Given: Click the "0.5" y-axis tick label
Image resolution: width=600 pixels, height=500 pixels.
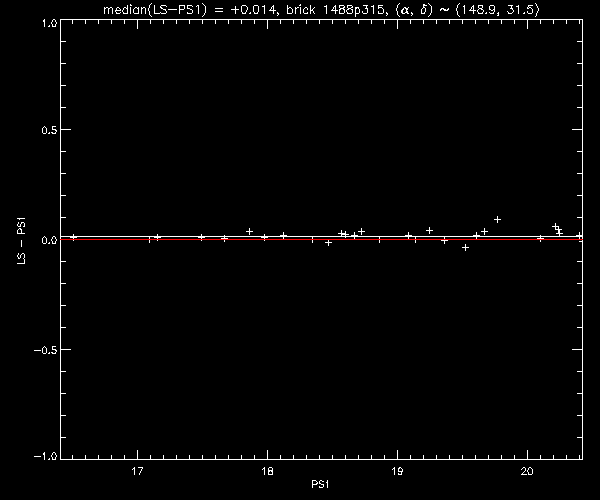Looking at the screenshot, I should tap(49, 130).
